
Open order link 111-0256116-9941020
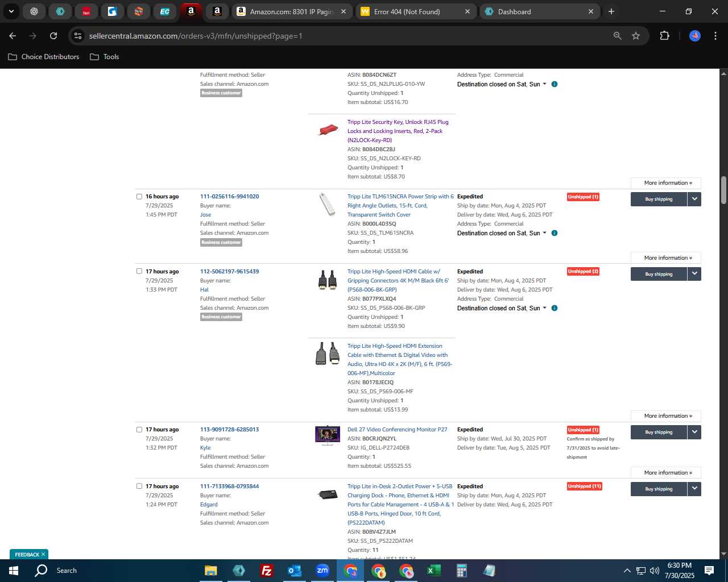229,197
